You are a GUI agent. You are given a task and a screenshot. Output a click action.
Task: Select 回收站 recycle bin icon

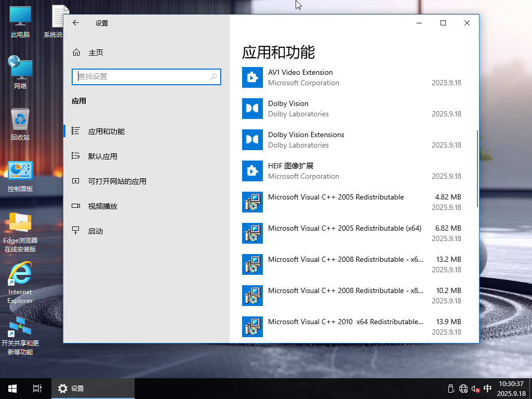tap(20, 124)
